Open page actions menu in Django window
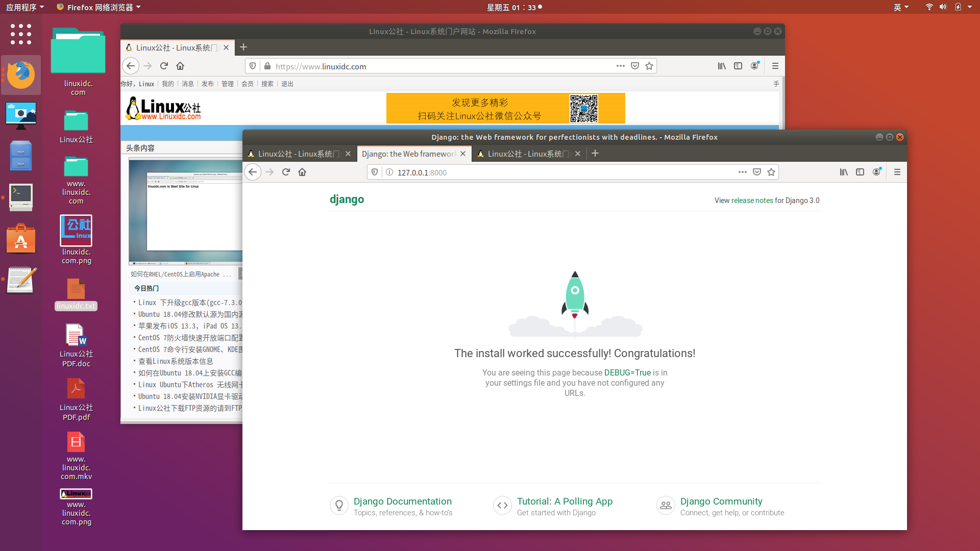The width and height of the screenshot is (980, 551). 743,172
